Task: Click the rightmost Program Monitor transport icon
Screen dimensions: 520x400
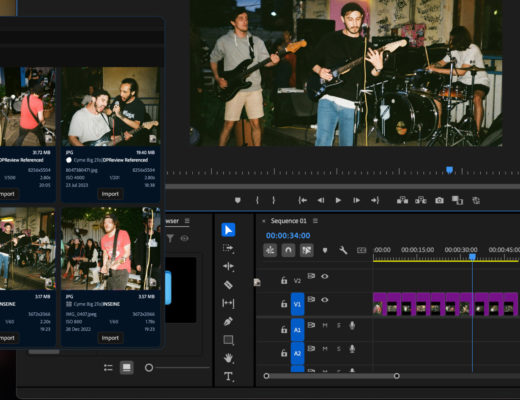Action: pyautogui.click(x=476, y=200)
